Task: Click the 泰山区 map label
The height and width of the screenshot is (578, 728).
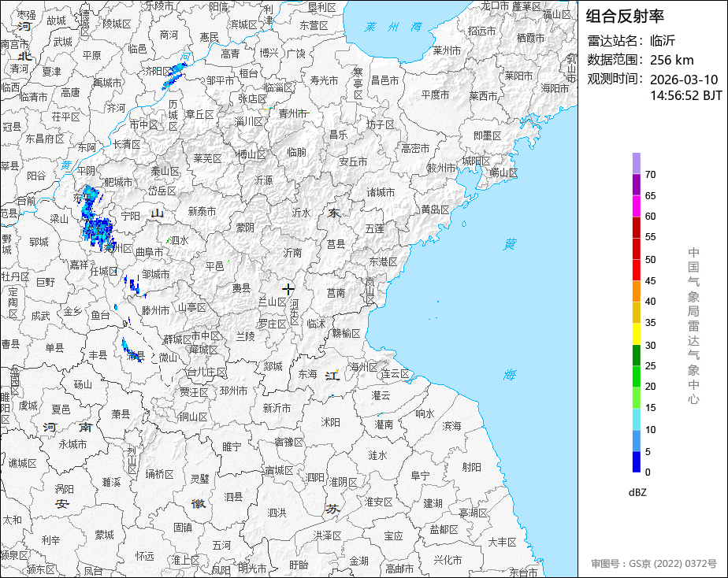Action: 165,171
